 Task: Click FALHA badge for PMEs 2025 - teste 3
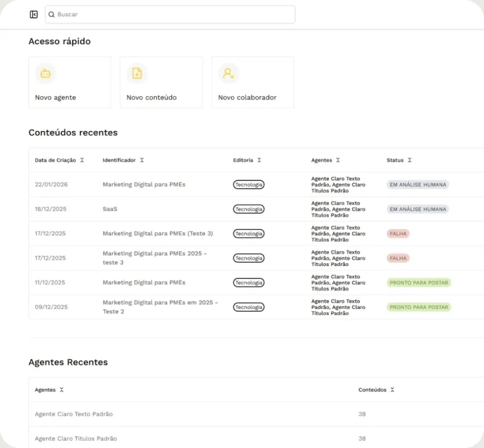click(x=398, y=258)
